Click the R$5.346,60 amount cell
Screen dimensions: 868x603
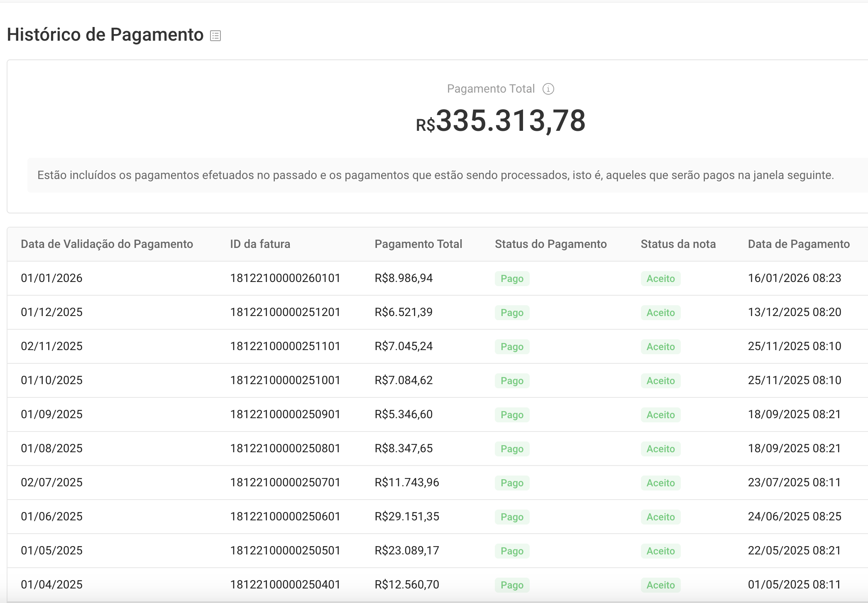pyautogui.click(x=403, y=414)
